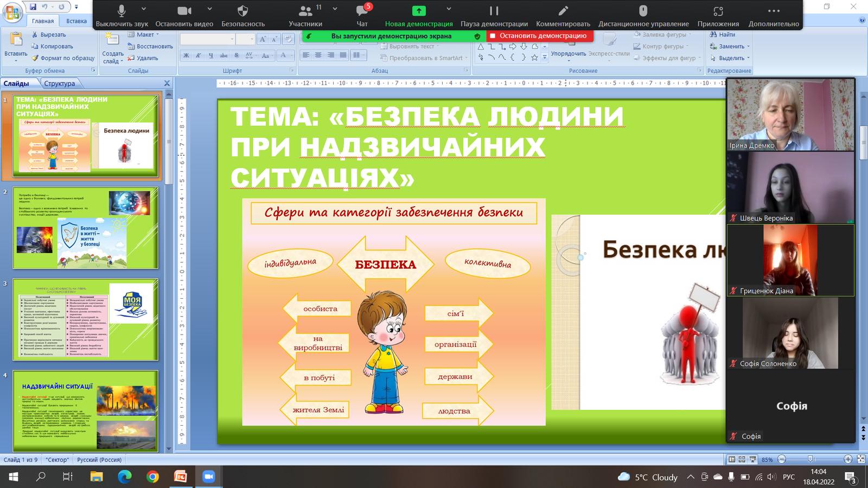
Task: Expand video options arrow beside camera
Action: click(x=210, y=9)
